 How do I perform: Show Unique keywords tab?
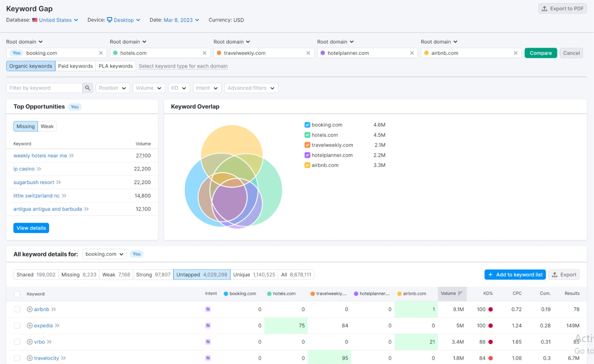(x=254, y=274)
